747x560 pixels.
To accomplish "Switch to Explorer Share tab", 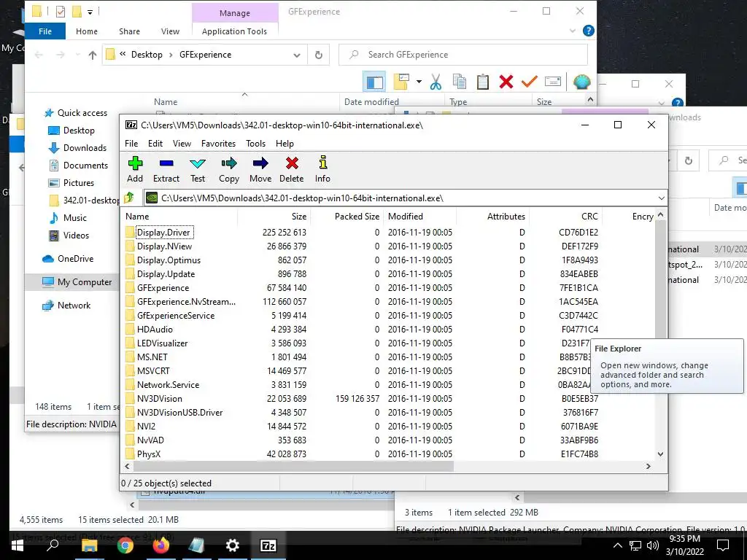I will click(130, 31).
